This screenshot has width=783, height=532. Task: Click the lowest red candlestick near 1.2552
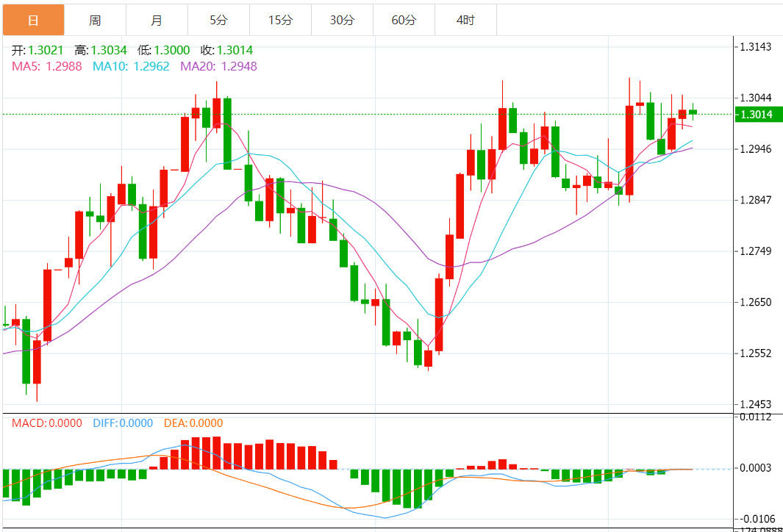click(428, 359)
